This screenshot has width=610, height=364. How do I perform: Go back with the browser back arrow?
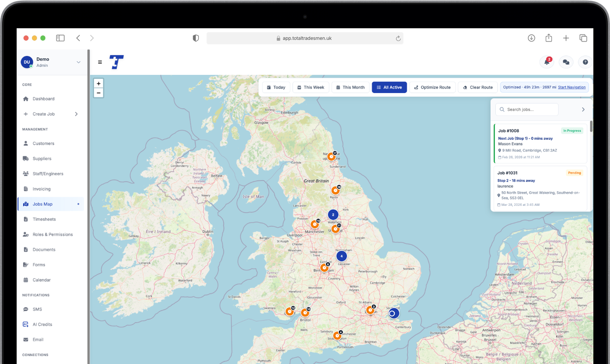(78, 38)
